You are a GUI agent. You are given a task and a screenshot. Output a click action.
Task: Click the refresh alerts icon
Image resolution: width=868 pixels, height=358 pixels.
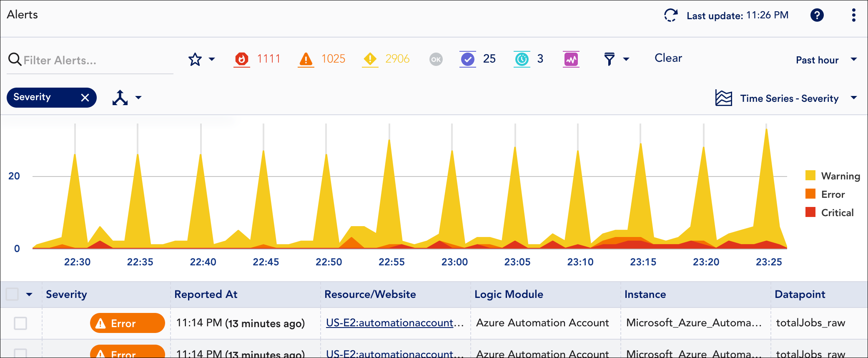pos(670,15)
